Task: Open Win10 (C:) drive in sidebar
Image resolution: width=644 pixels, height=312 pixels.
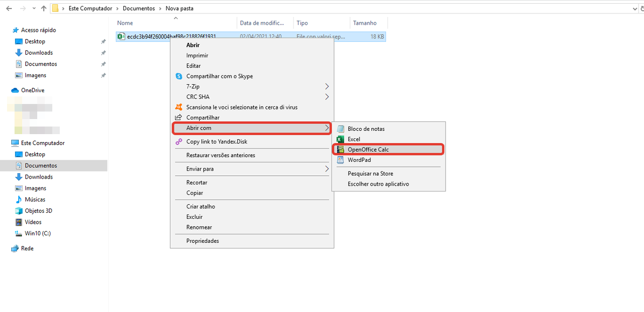Action: [38, 233]
